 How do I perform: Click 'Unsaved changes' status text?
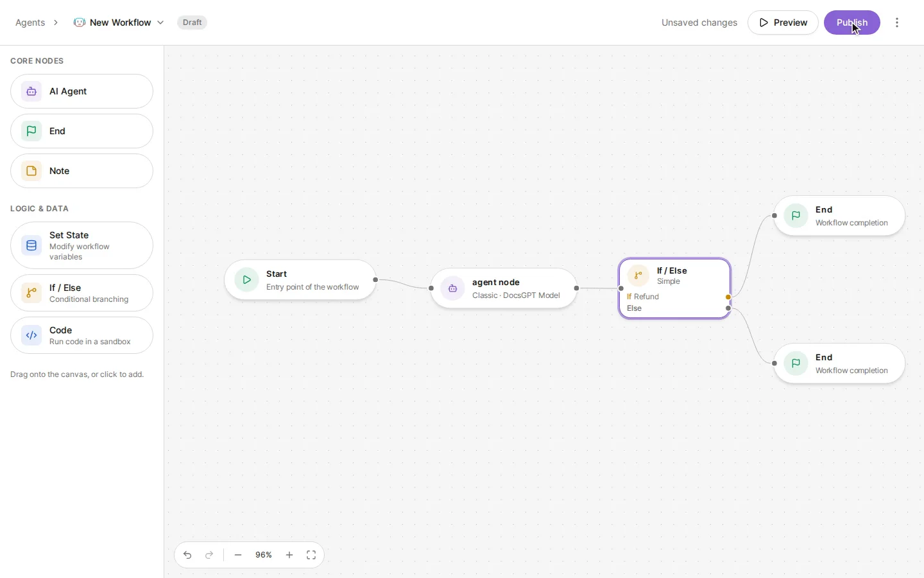click(699, 22)
